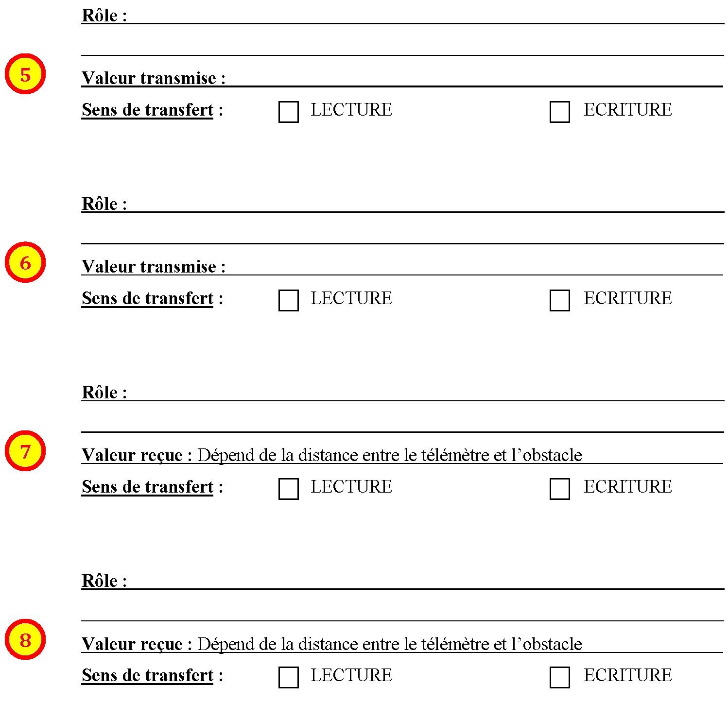Viewport: 728px width, 702px height.
Task: Check ECRITURE box for item 5
Action: pyautogui.click(x=559, y=112)
